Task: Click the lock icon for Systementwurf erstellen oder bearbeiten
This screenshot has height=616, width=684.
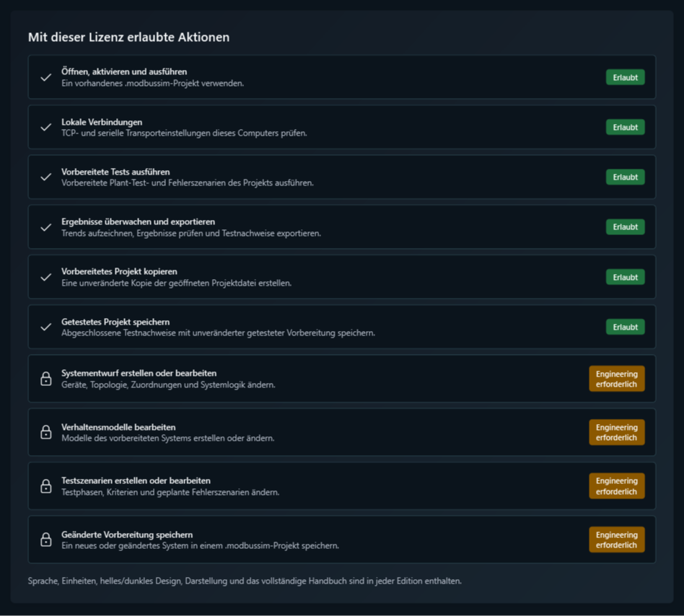Action: click(x=45, y=379)
